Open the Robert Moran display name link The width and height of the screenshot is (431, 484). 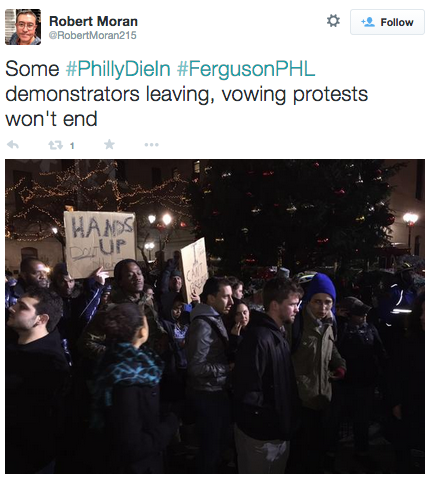(x=93, y=21)
